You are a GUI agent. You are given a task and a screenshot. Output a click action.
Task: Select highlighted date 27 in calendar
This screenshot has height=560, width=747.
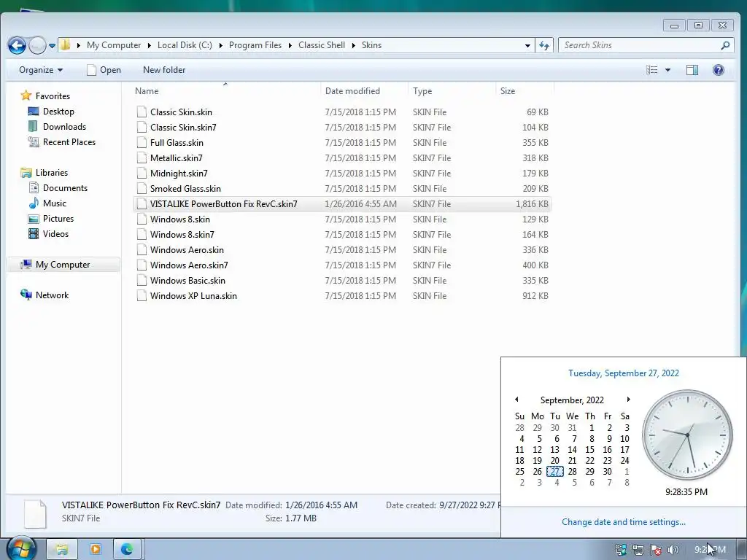click(x=555, y=472)
